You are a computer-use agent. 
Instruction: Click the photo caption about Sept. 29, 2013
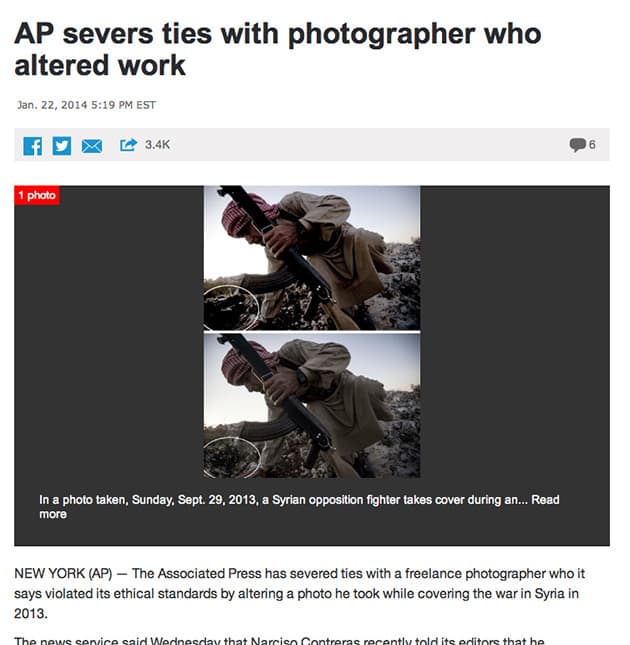299,507
